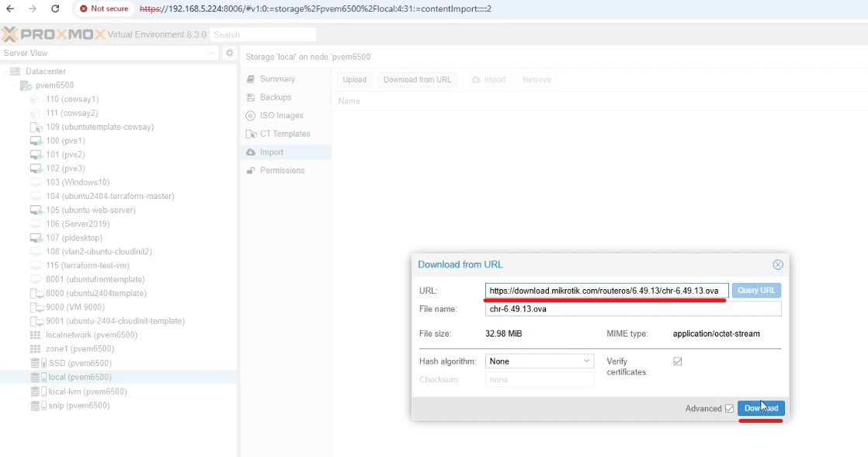868x457 pixels.
Task: Open the Server View gear settings
Action: pos(229,53)
